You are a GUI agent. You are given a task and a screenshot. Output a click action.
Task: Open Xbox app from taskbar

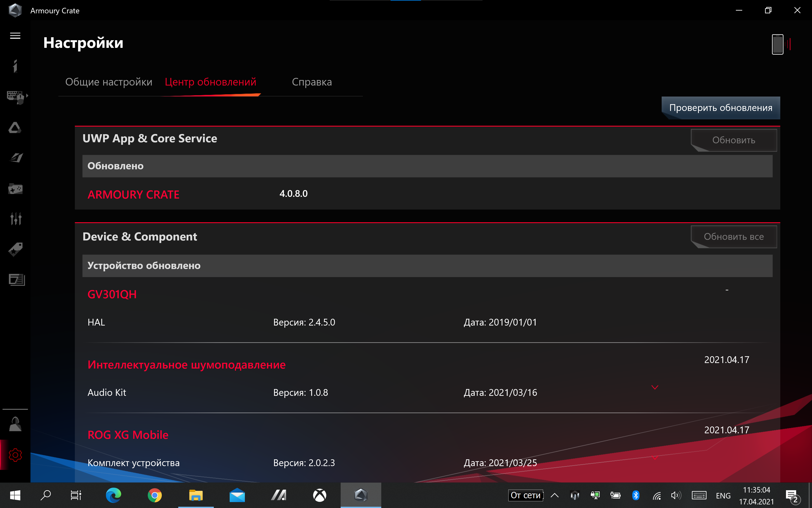click(x=320, y=495)
